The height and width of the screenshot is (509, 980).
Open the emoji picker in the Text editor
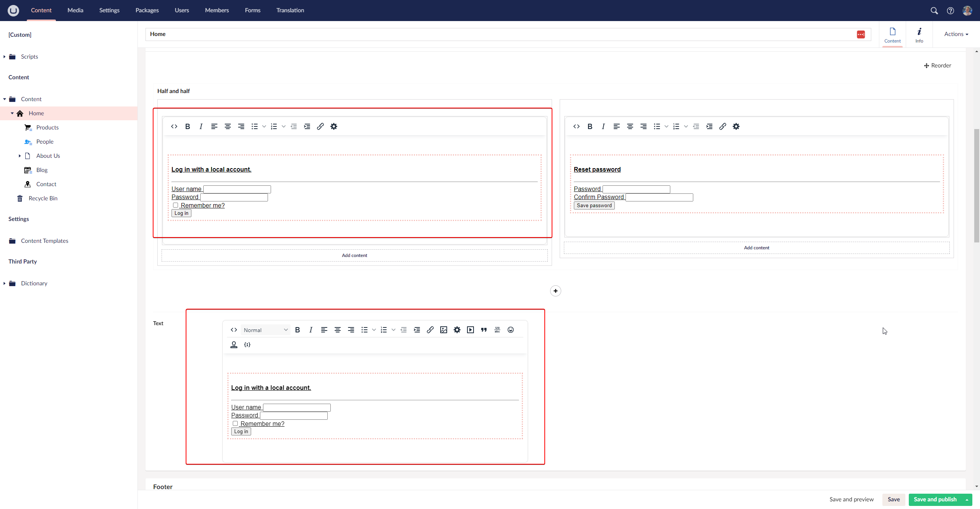point(510,330)
